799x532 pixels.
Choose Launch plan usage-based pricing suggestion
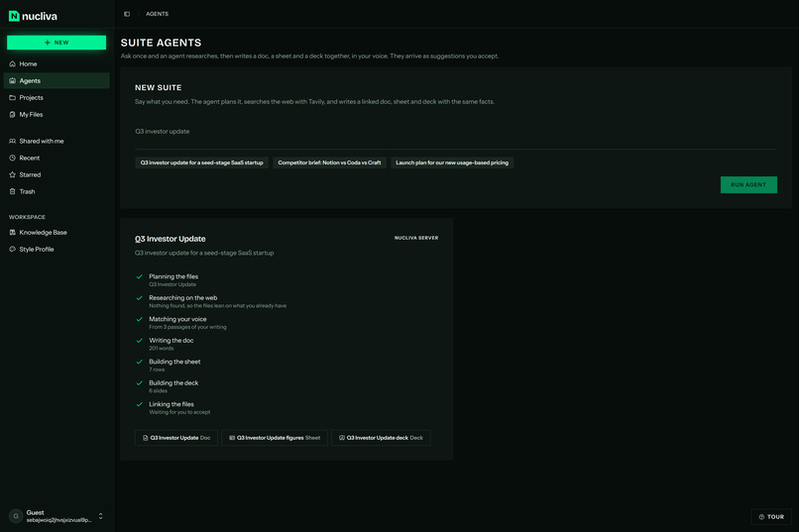[x=452, y=162]
